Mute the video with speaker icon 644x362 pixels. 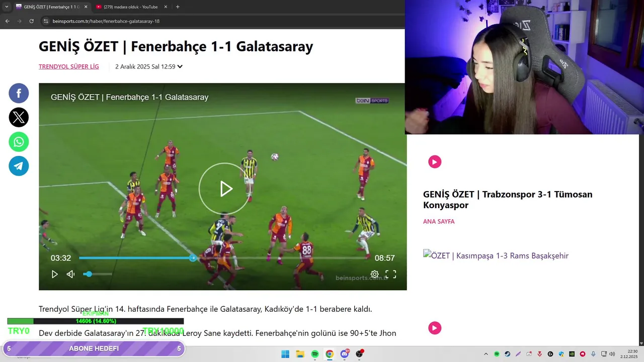tap(71, 274)
